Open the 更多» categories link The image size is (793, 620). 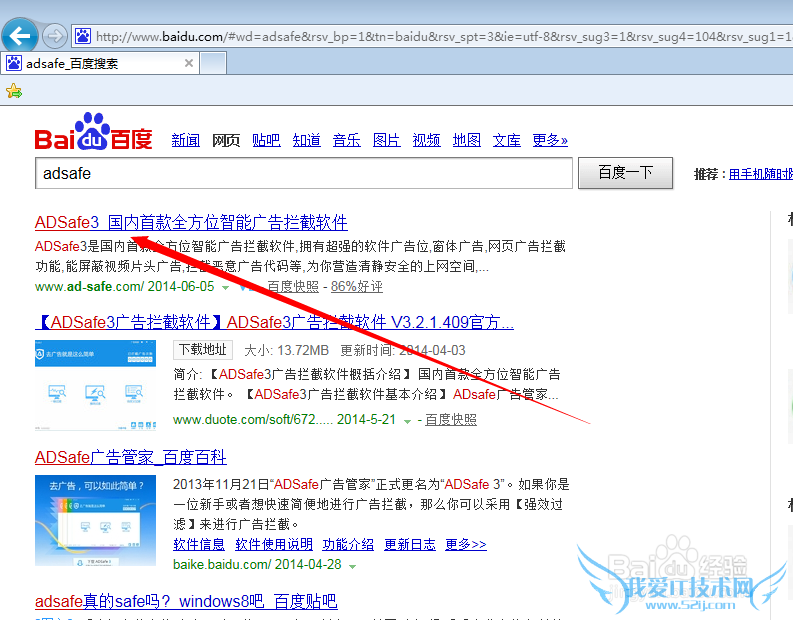pos(550,140)
